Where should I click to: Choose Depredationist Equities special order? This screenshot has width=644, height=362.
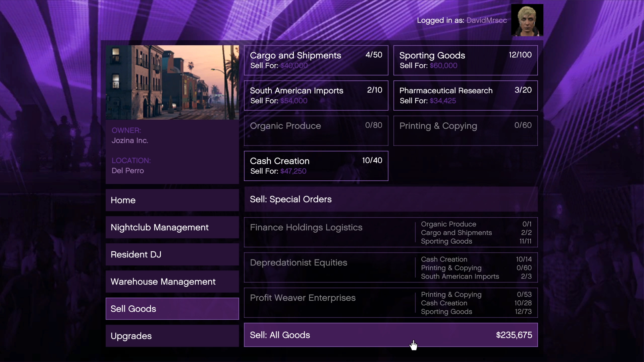391,267
